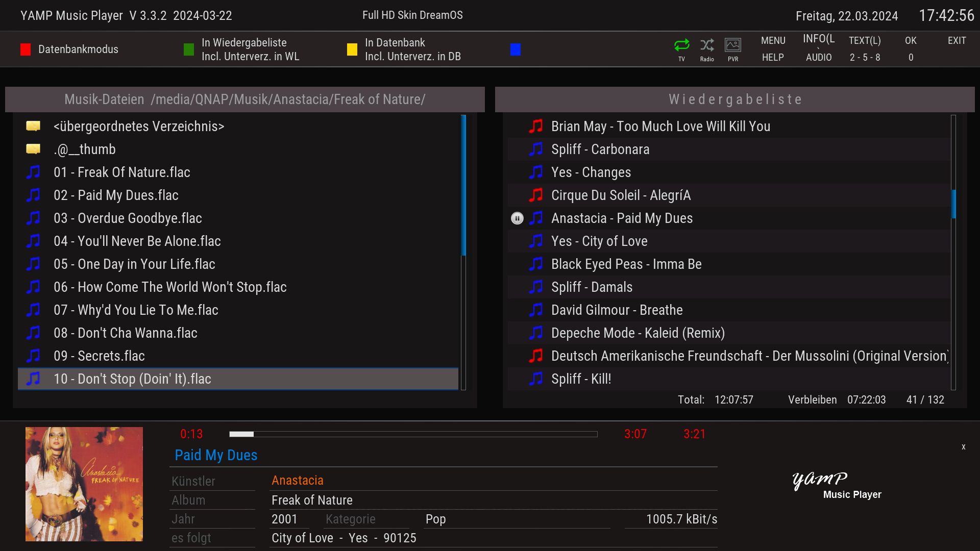Click the pause indicator beside Anastacia track
This screenshot has height=551, width=980.
point(517,218)
